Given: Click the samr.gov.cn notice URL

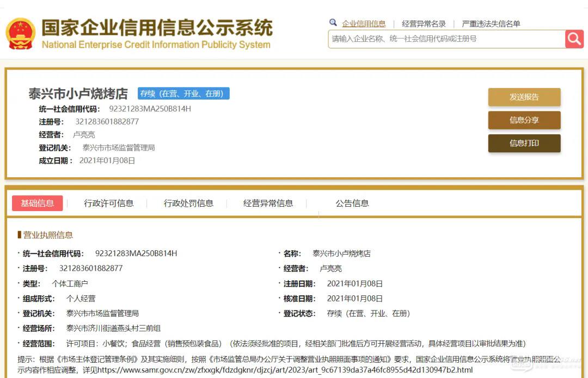Looking at the screenshot, I should (x=284, y=370).
